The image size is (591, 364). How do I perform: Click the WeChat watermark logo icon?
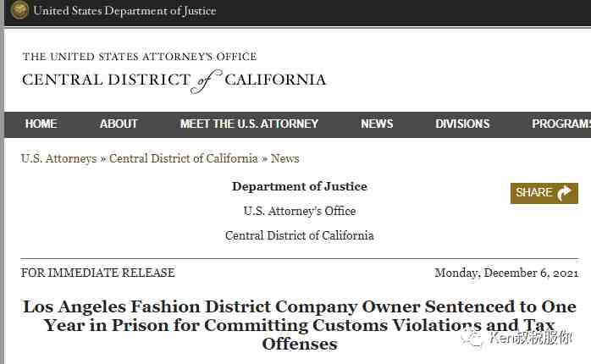click(471, 338)
